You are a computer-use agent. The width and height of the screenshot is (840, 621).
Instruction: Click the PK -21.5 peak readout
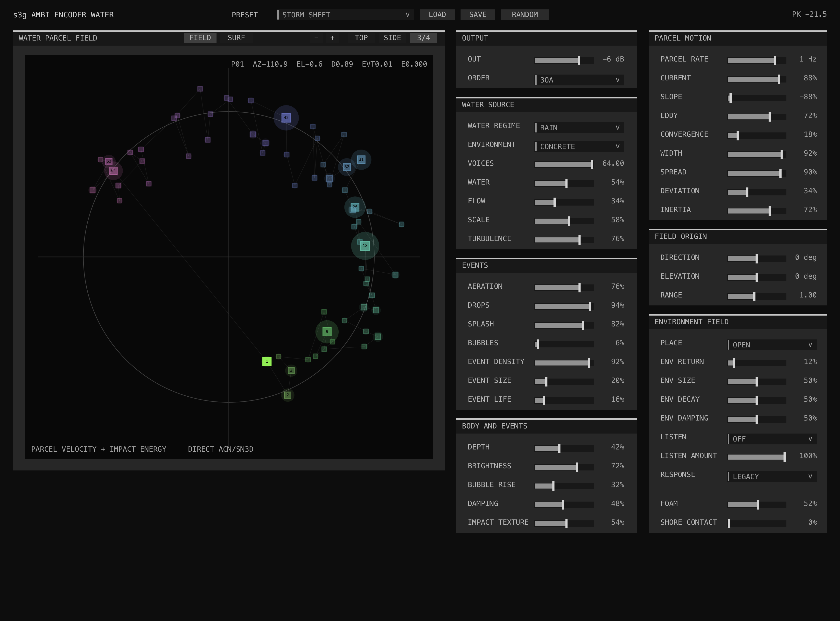pyautogui.click(x=809, y=14)
